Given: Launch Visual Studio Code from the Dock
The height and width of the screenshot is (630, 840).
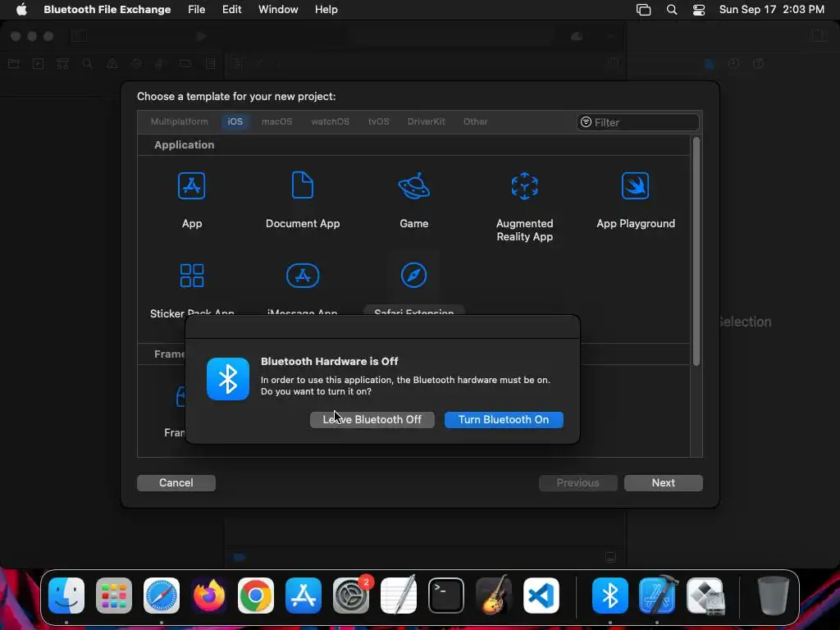Looking at the screenshot, I should click(541, 596).
